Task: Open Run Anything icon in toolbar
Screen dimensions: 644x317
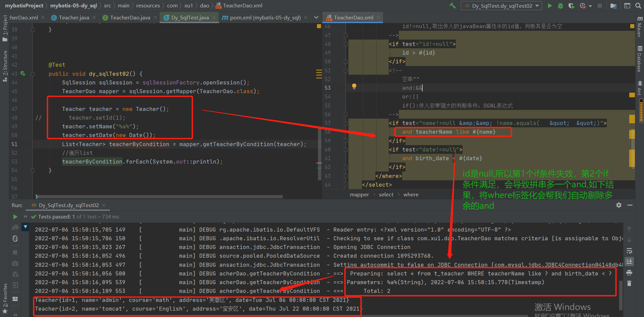Action: tap(627, 6)
